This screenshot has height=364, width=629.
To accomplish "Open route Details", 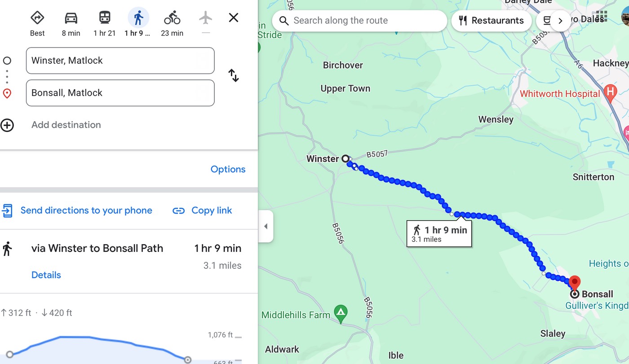I will click(46, 275).
